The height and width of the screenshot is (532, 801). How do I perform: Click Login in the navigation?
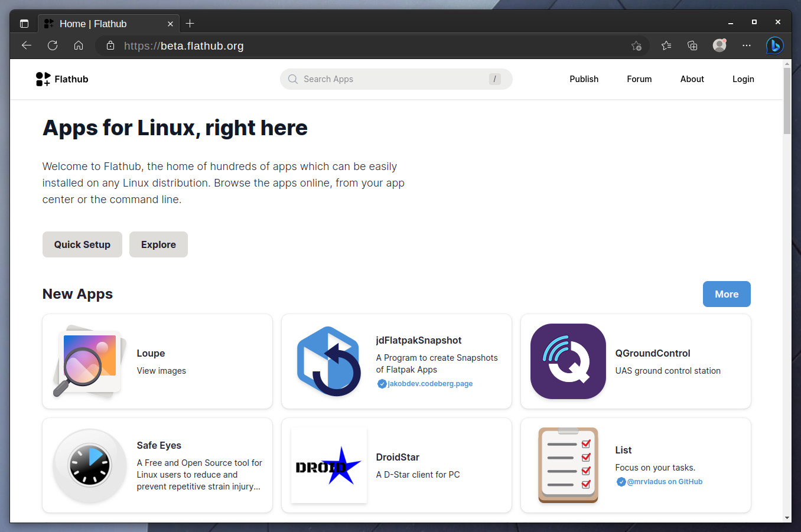(743, 79)
